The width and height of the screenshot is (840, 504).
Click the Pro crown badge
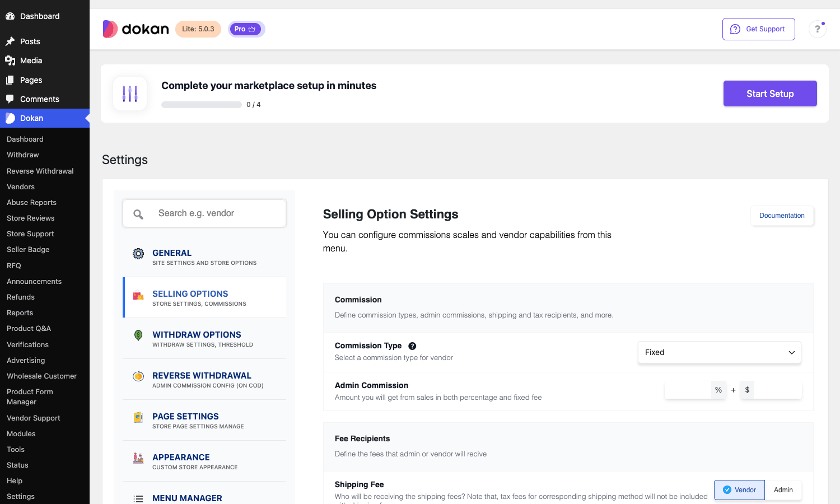(x=245, y=29)
